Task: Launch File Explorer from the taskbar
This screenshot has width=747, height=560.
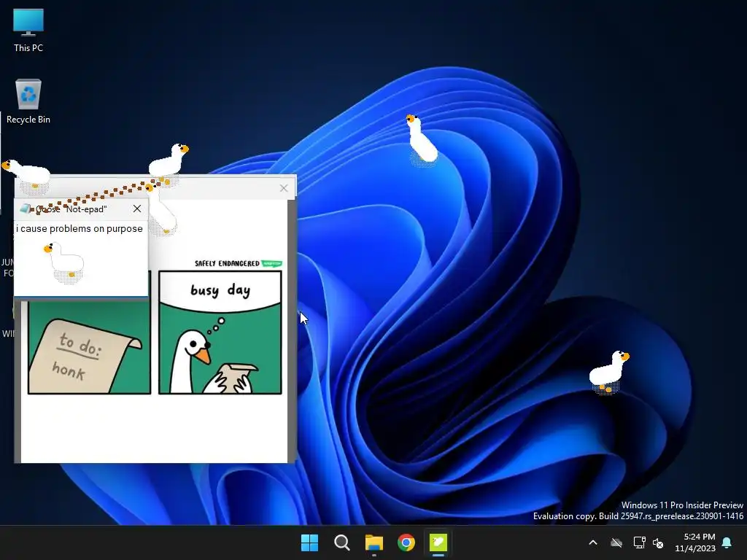Action: point(374,542)
